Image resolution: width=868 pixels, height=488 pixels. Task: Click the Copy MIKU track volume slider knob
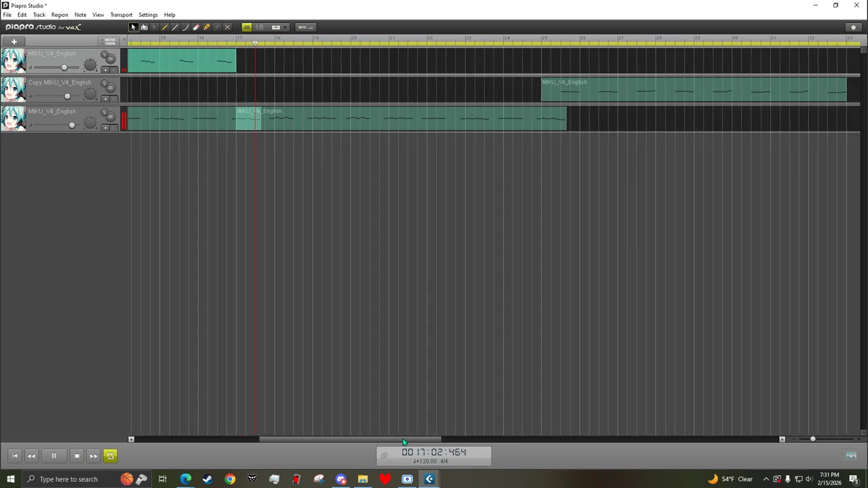[67, 96]
